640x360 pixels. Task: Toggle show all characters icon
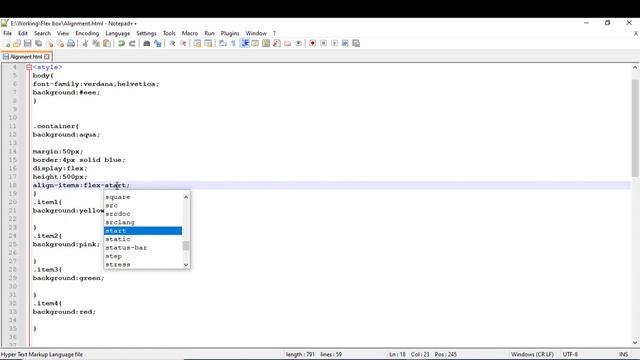233,43
